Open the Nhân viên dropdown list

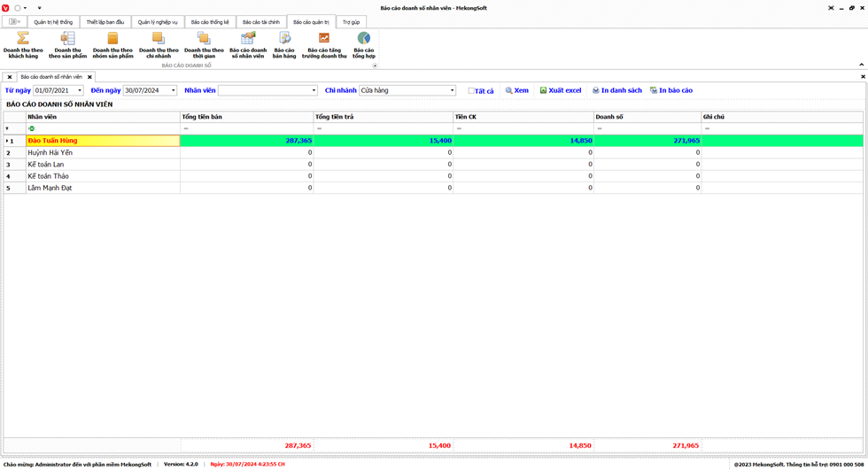(x=314, y=90)
